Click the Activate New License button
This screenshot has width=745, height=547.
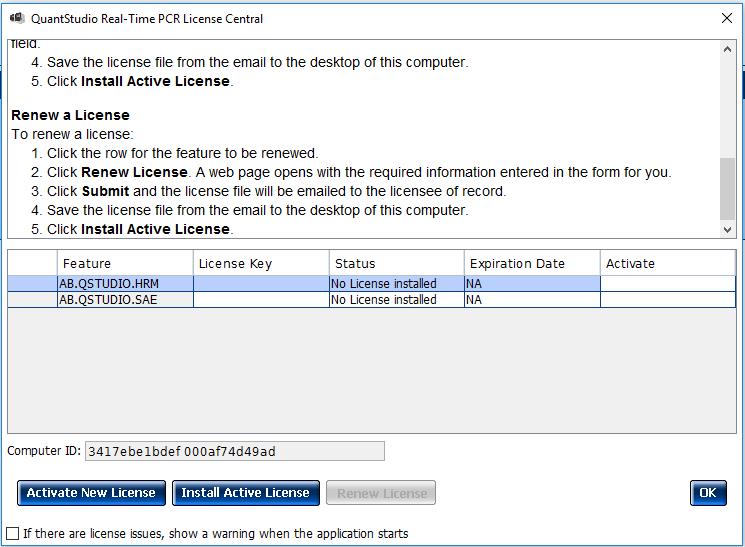tap(91, 493)
